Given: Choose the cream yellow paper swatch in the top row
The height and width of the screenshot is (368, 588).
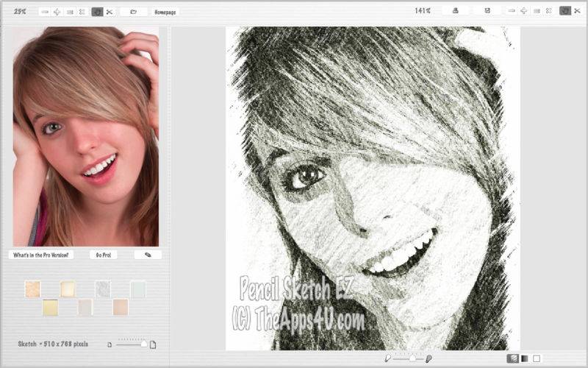Looking at the screenshot, I should [68, 289].
